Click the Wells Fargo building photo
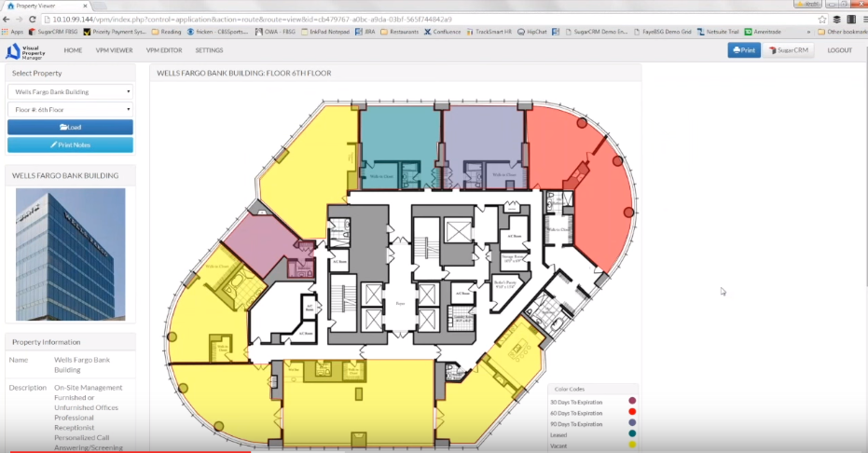 (70, 254)
